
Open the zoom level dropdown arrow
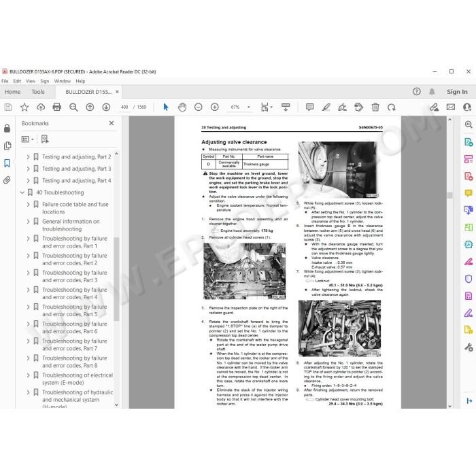(249, 107)
